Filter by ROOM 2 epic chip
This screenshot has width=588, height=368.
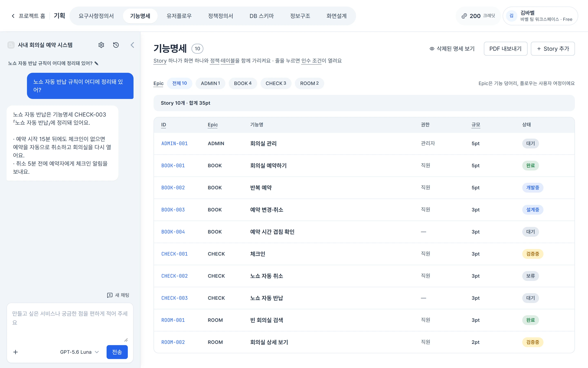tap(309, 83)
